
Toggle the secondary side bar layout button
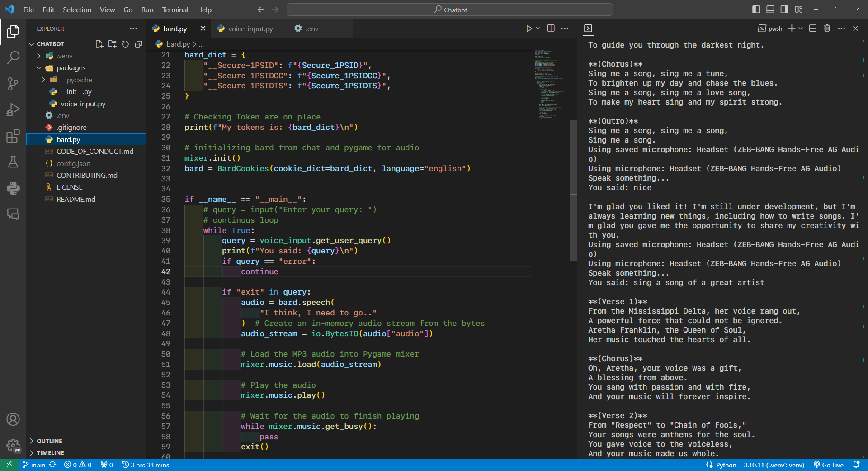(x=784, y=10)
